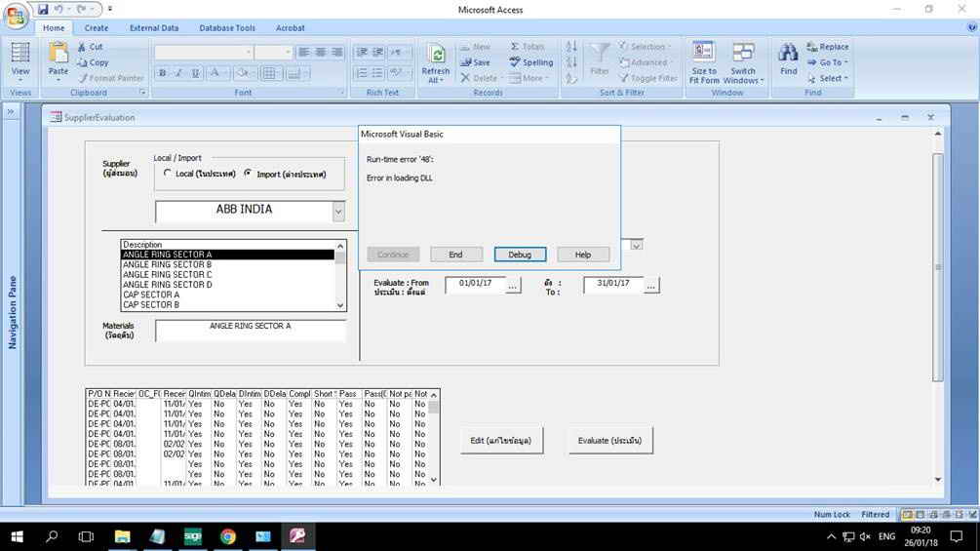
Task: Open Google Chrome from taskbar
Action: 227,536
